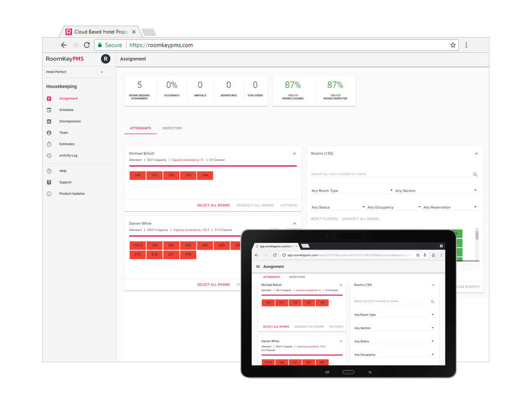Viewport: 532px width, 405px height.
Task: Select room 105 tile for Michael Brkich on desktop
Action: [x=137, y=175]
